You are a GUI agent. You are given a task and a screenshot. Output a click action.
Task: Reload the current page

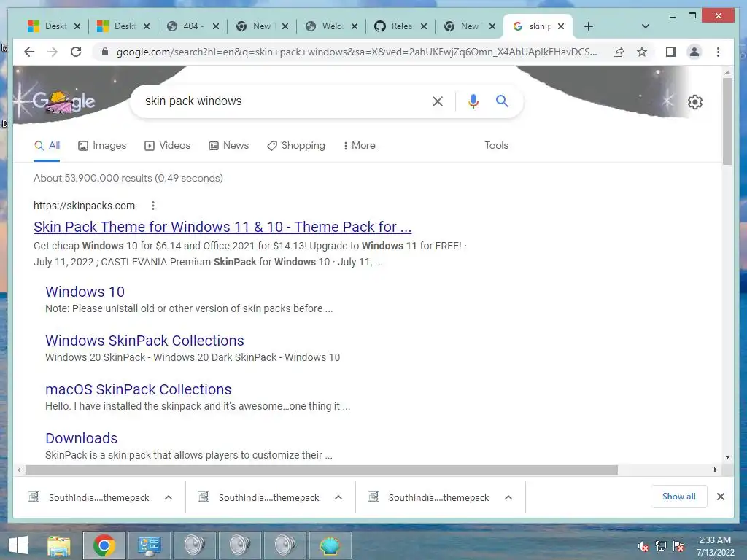(x=76, y=52)
